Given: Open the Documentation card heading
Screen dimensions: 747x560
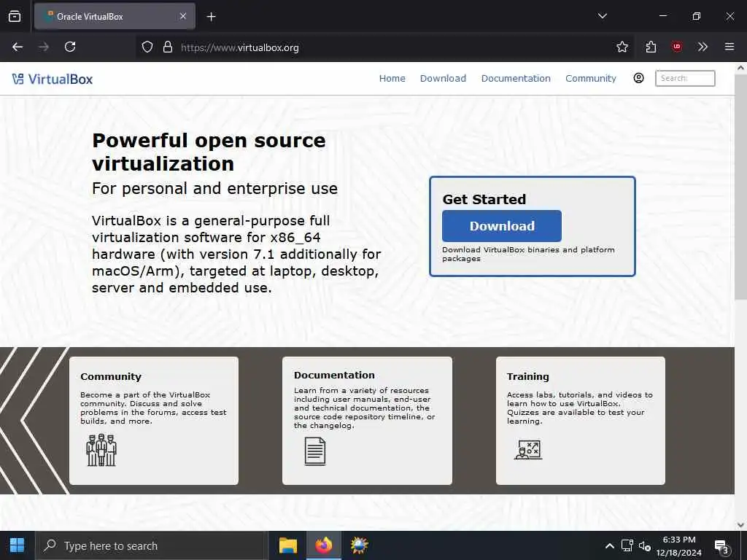Looking at the screenshot, I should [334, 376].
